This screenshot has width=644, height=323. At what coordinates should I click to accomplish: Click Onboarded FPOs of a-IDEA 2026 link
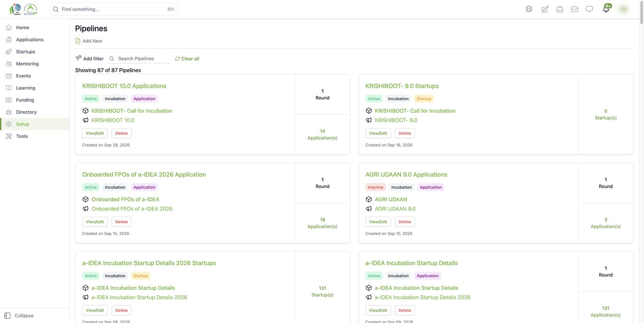(x=132, y=209)
